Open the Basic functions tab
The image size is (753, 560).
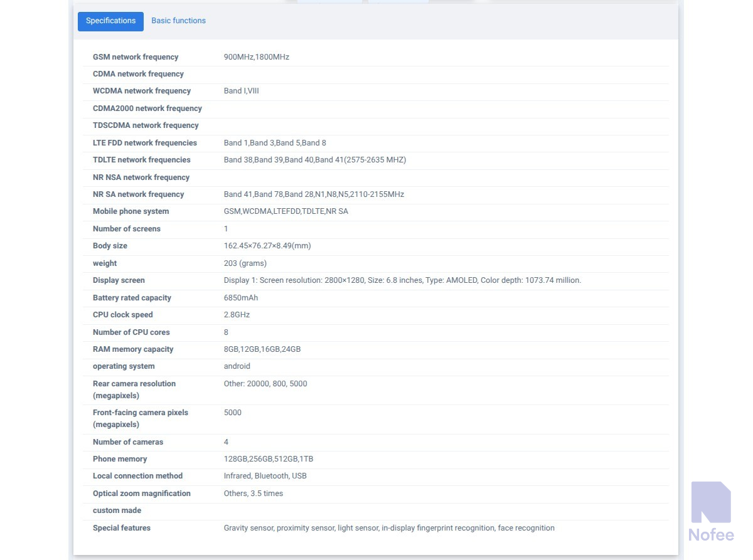tap(178, 21)
